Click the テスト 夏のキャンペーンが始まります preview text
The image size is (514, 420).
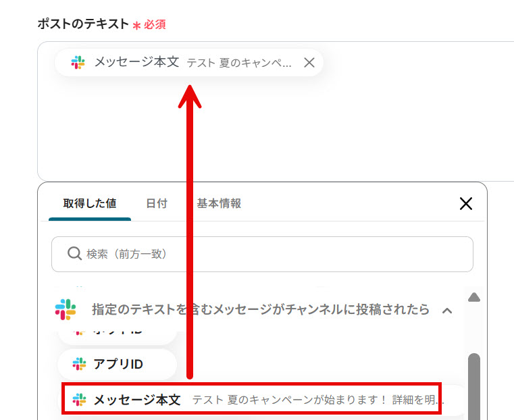click(x=318, y=400)
